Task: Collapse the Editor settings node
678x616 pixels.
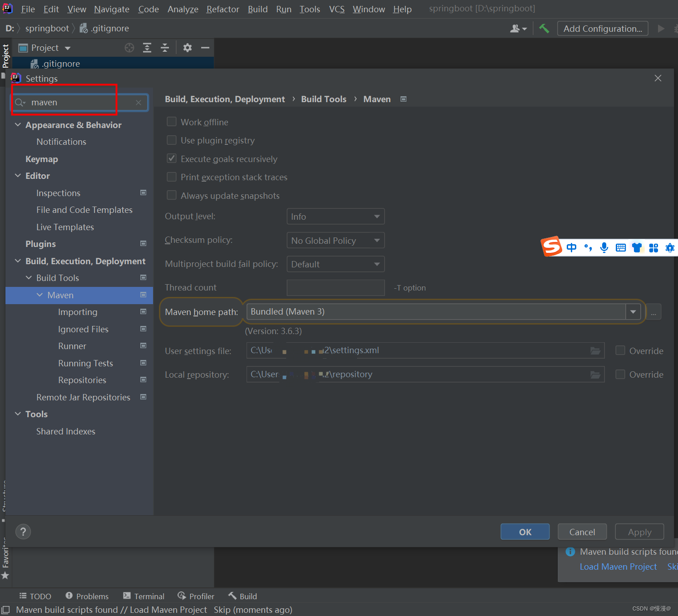Action: point(18,176)
